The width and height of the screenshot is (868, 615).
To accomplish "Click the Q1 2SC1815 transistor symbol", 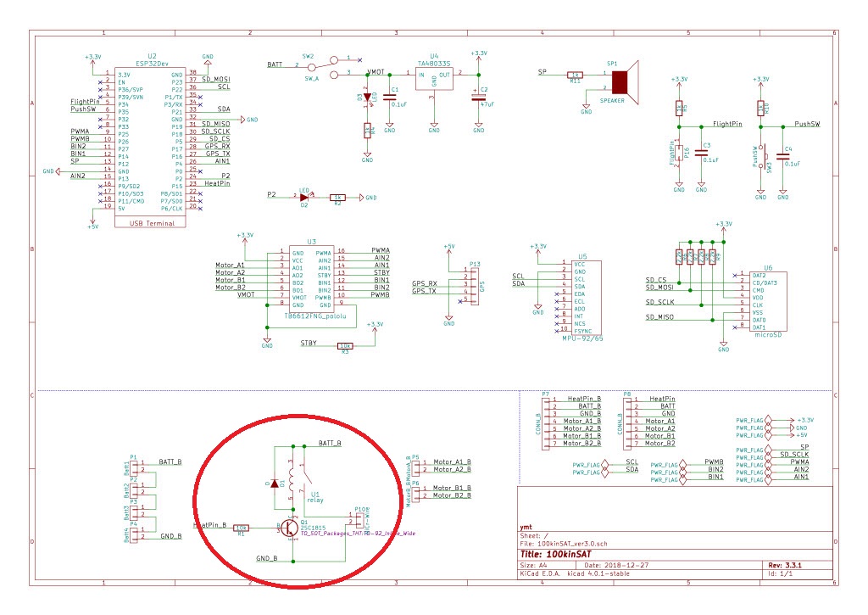I will (x=290, y=528).
